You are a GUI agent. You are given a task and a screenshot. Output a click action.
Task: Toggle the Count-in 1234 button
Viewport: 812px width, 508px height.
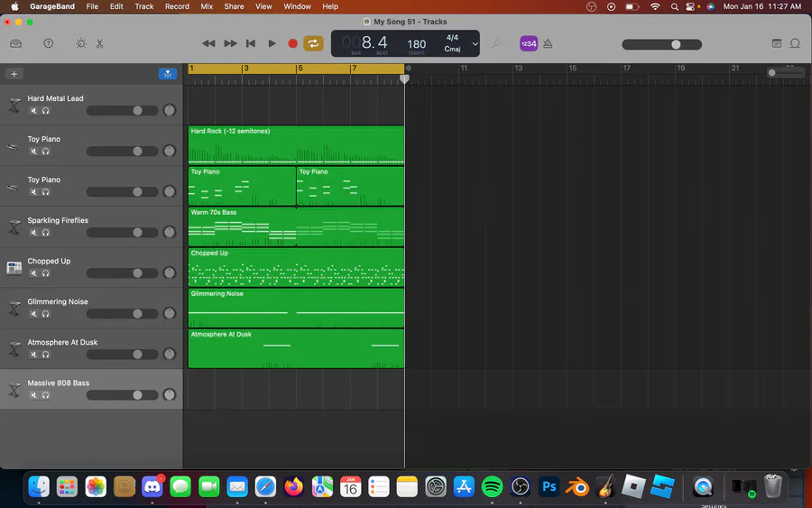point(528,43)
